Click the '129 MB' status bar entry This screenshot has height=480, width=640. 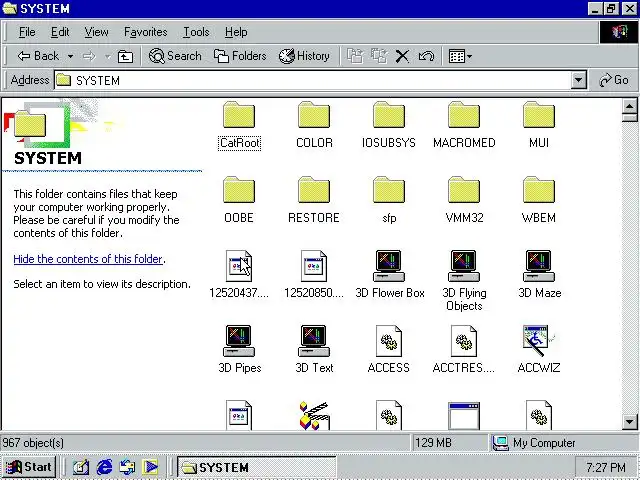(433, 443)
